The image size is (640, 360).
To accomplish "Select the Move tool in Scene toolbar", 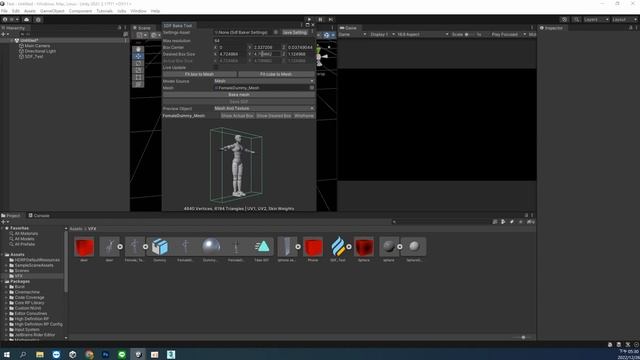I will point(138,56).
